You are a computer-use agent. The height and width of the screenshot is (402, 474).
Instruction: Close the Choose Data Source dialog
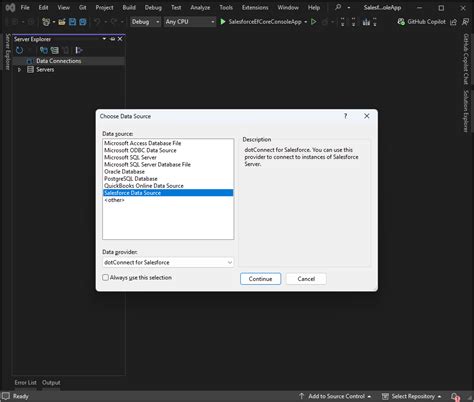pos(367,116)
